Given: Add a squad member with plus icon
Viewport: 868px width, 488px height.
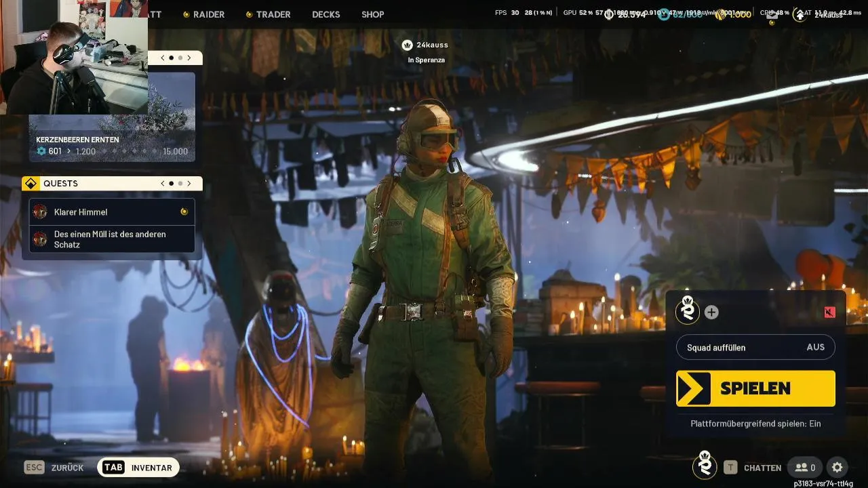Looking at the screenshot, I should pyautogui.click(x=711, y=312).
